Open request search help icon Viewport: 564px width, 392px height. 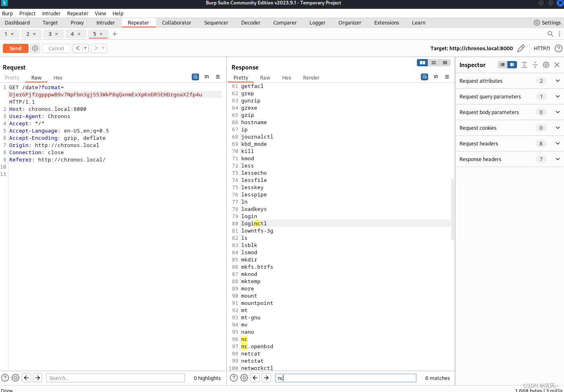click(5, 378)
